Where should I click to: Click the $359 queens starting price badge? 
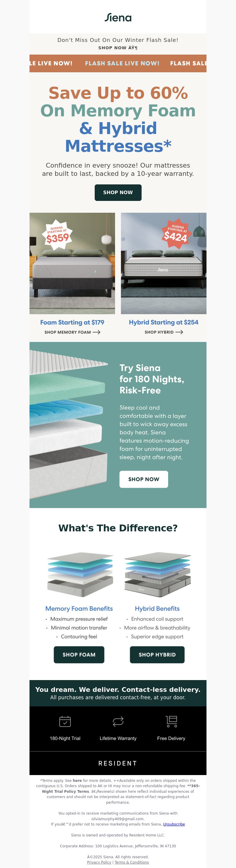pyautogui.click(x=57, y=235)
